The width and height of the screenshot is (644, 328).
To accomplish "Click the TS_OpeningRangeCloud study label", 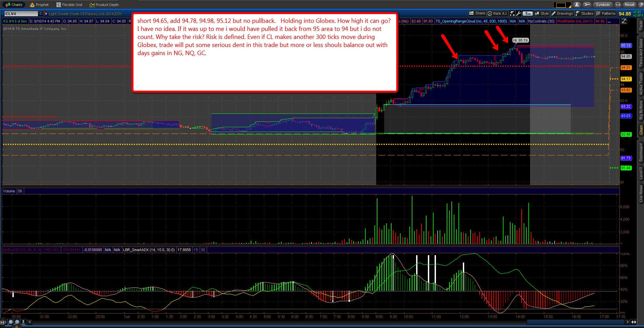I will tap(471, 21).
